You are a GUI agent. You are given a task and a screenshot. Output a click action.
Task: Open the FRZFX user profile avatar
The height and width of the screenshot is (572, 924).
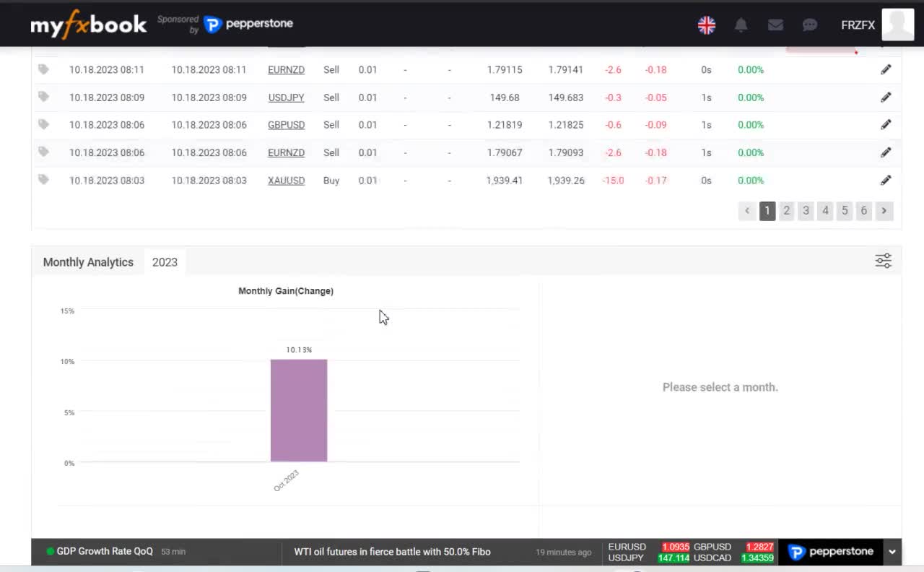(x=897, y=25)
